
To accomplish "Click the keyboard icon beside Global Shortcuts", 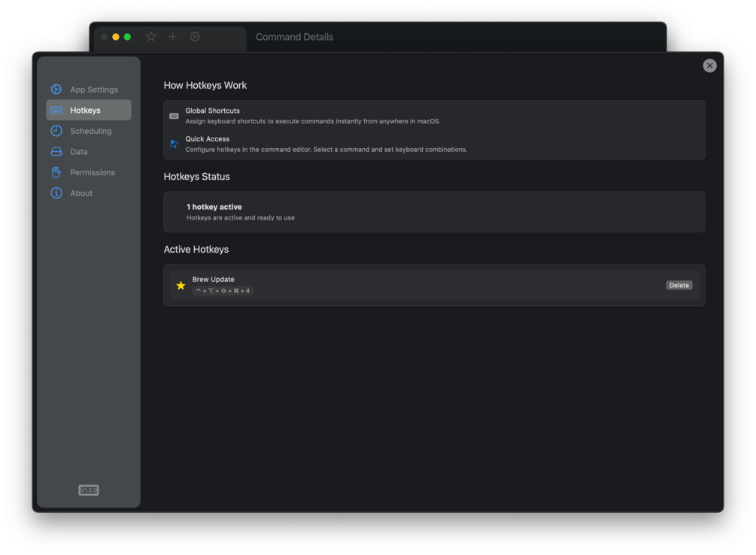I will (x=175, y=116).
